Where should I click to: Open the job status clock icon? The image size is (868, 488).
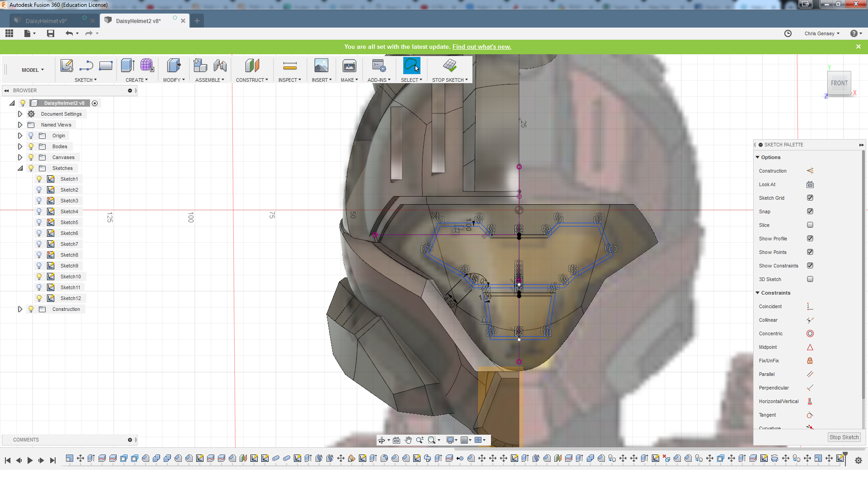coord(788,33)
